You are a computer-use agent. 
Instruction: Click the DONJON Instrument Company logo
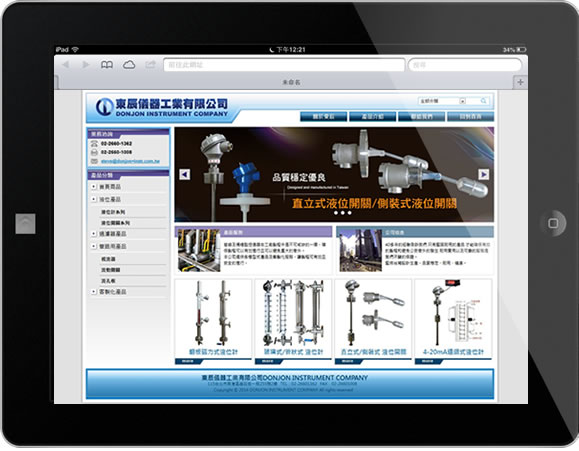coord(162,107)
